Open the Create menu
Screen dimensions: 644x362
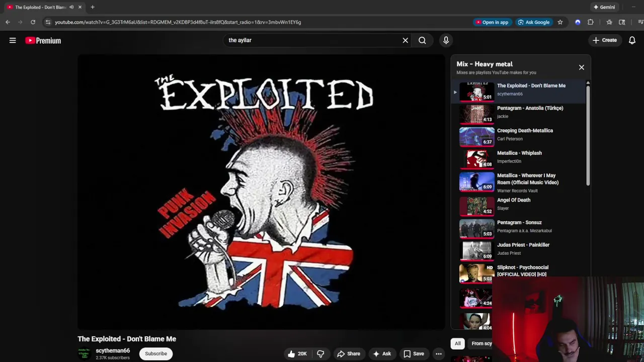(x=604, y=40)
